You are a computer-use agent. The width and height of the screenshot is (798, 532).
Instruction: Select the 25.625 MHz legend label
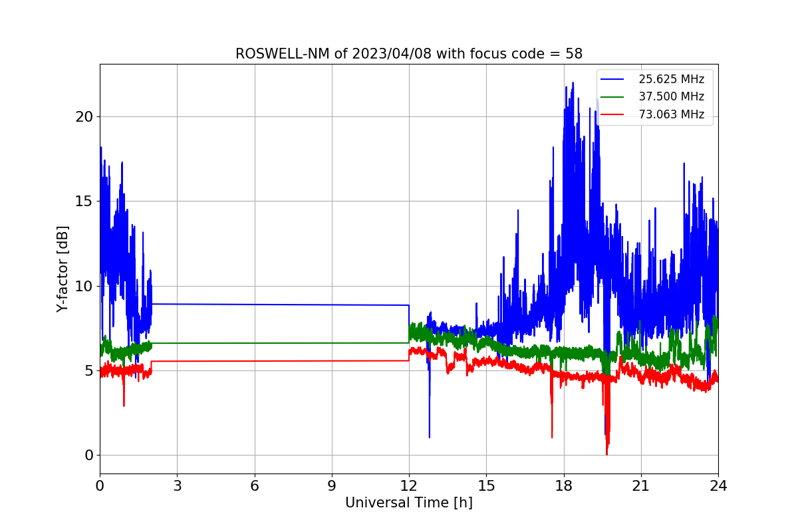pyautogui.click(x=671, y=79)
